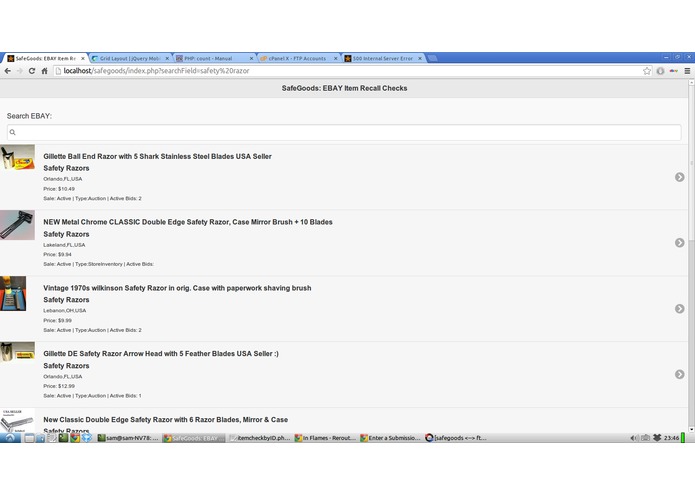
Task: Click arrow icon on Gillette Ball End row
Action: [x=679, y=177]
